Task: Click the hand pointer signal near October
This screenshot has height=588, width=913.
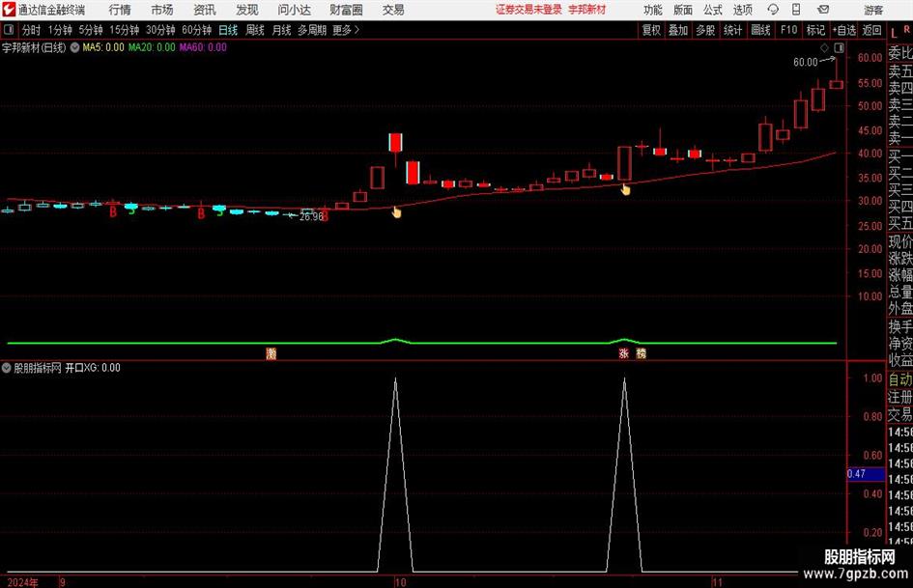Action: tap(396, 211)
